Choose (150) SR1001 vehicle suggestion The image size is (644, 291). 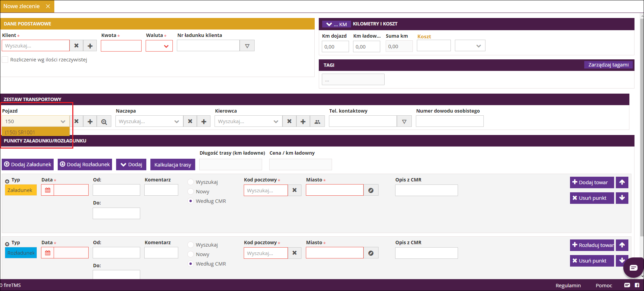pyautogui.click(x=36, y=132)
